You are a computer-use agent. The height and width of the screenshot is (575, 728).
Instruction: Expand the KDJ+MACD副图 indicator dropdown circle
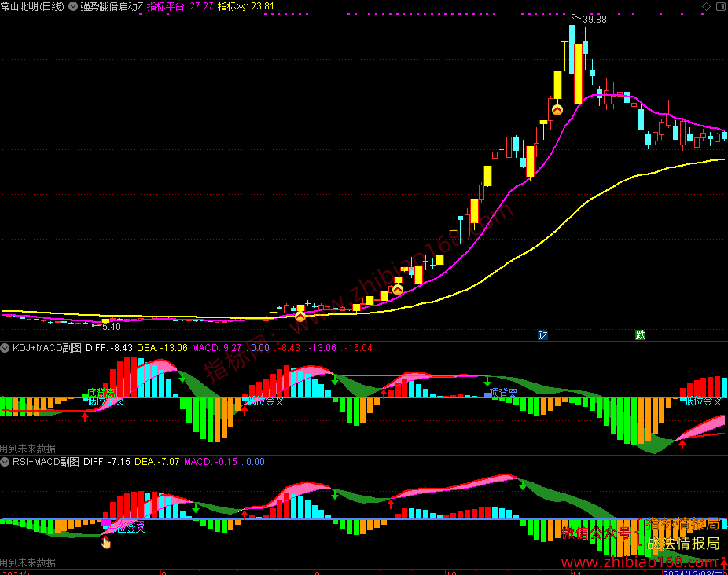pyautogui.click(x=5, y=348)
